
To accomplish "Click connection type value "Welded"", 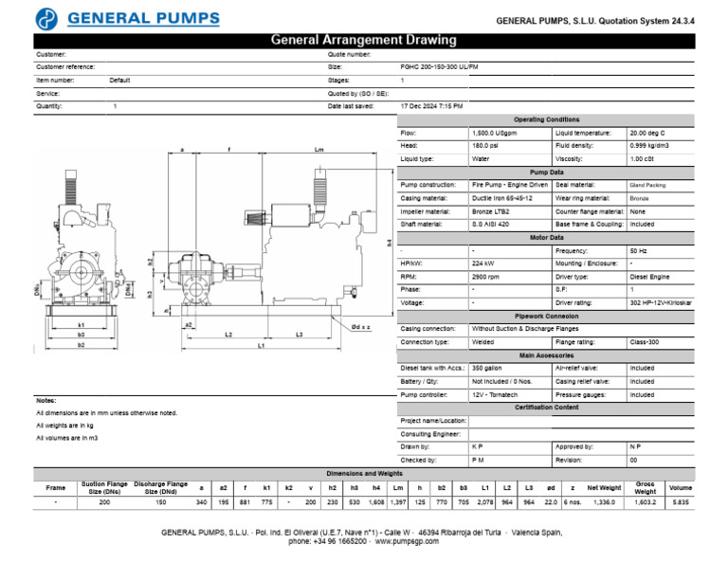I will (482, 342).
